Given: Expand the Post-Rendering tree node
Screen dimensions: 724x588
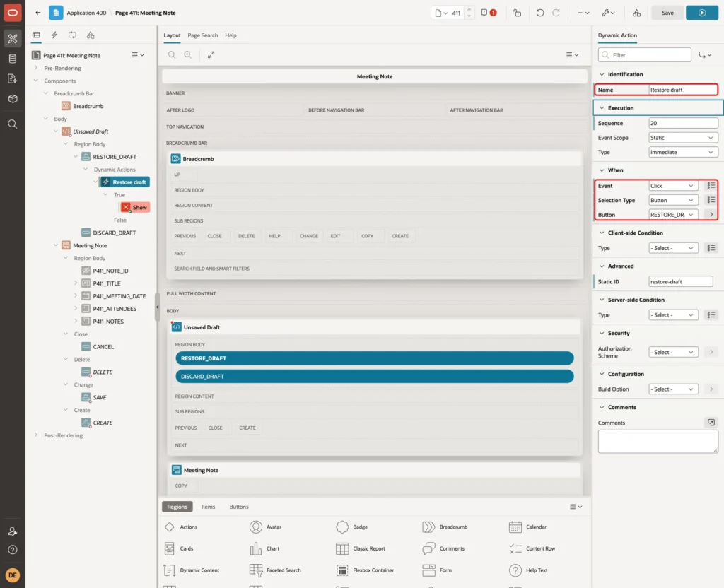Looking at the screenshot, I should point(36,435).
